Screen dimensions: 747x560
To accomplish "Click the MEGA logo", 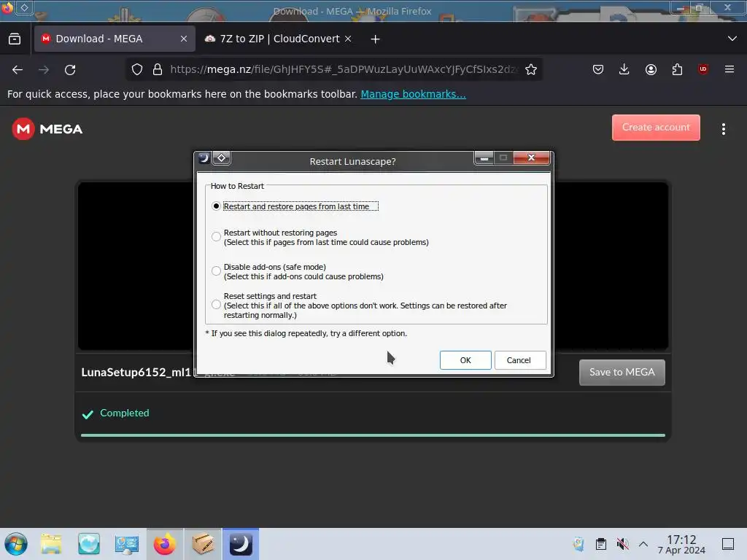I will click(47, 128).
